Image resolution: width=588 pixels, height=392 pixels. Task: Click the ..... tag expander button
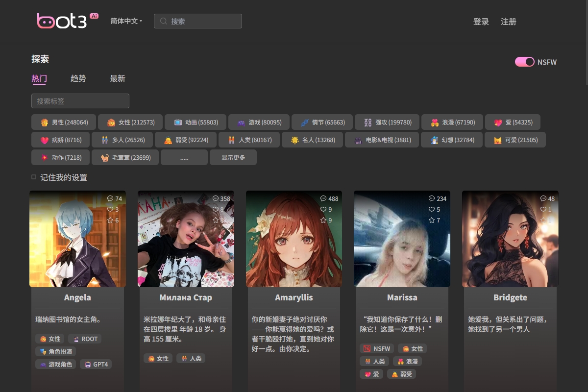(184, 157)
